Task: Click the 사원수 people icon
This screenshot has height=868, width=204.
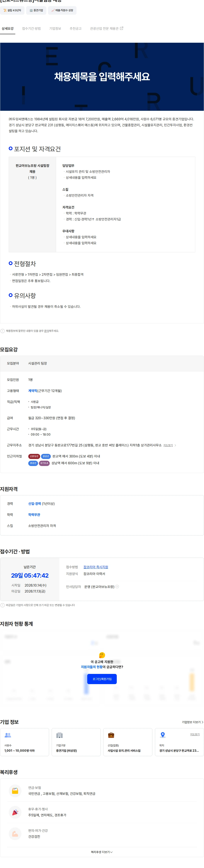Action: click(8, 735)
